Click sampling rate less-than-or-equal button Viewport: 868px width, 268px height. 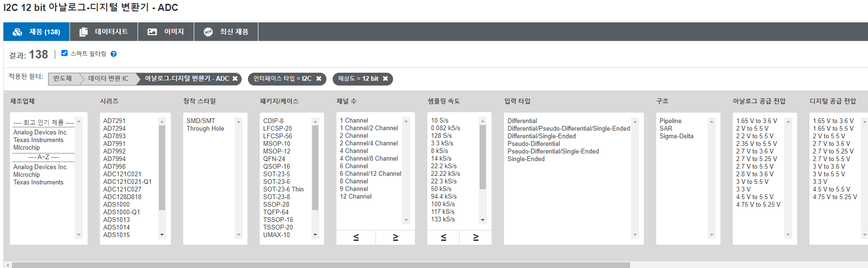tap(444, 238)
